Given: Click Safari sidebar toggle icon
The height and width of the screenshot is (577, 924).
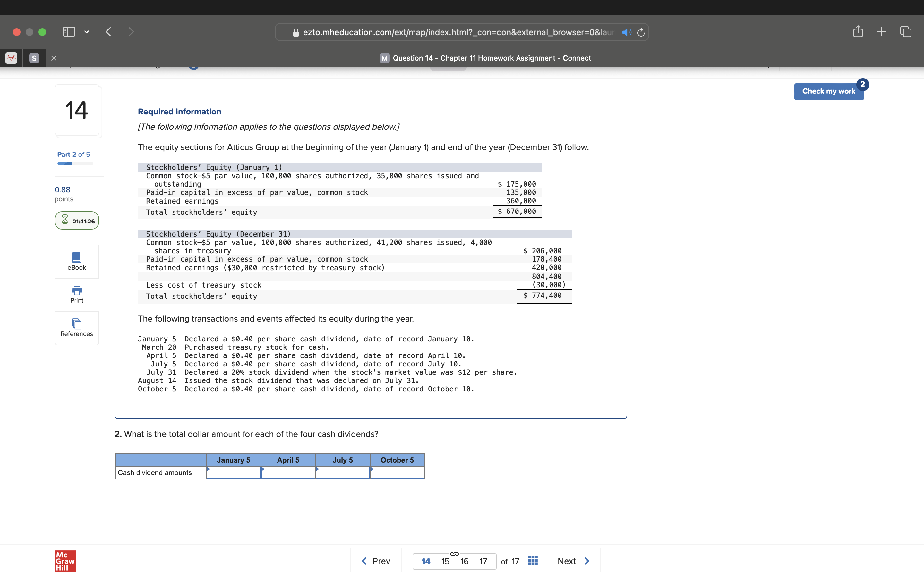Looking at the screenshot, I should (69, 32).
